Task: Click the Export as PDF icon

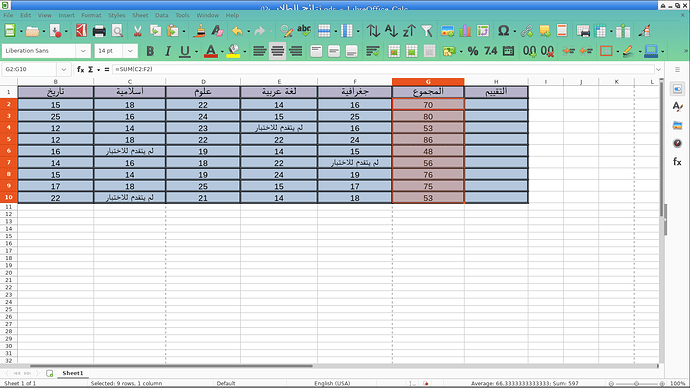Action: click(x=81, y=31)
